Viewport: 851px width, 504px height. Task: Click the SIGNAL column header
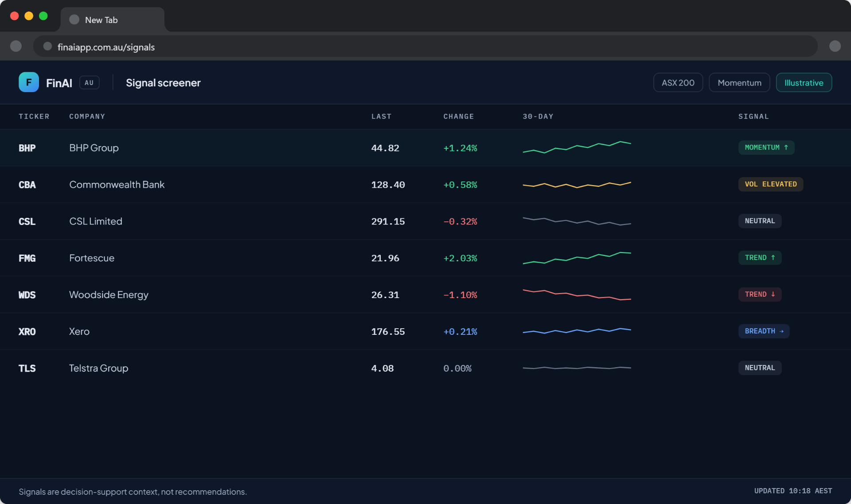[753, 116]
